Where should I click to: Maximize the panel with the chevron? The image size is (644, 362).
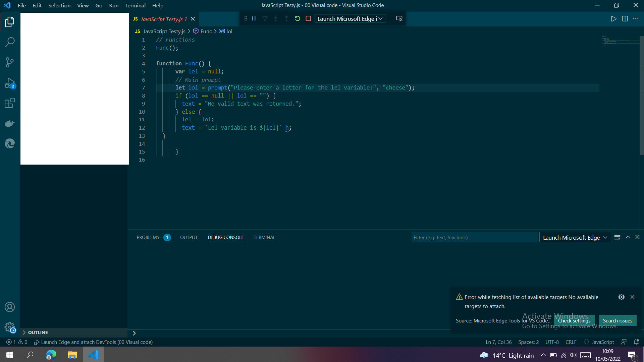[628, 237]
